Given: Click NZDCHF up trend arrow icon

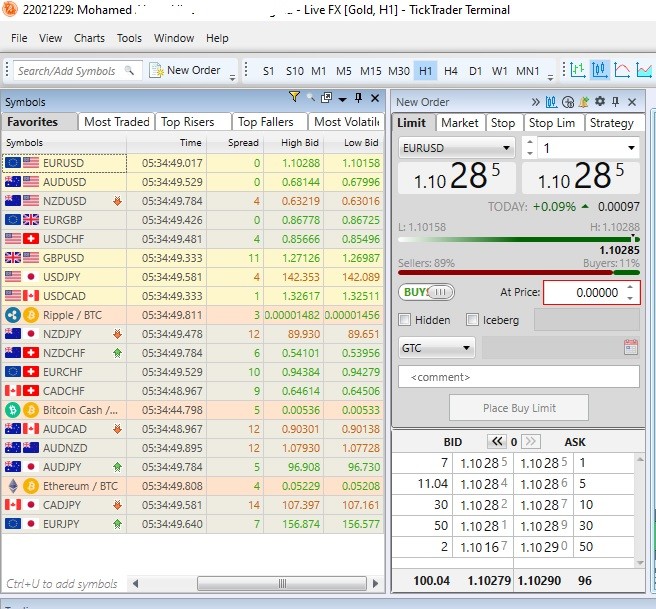Looking at the screenshot, I should pyautogui.click(x=118, y=353).
